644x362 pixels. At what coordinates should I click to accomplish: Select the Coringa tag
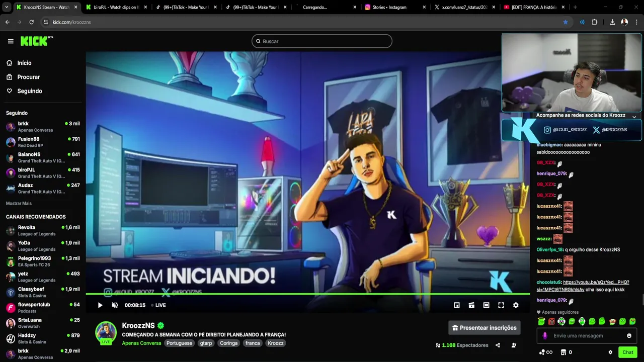tap(228, 343)
